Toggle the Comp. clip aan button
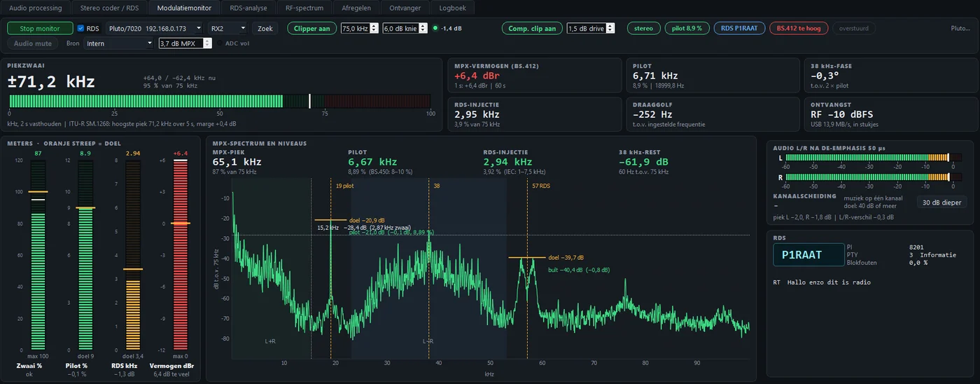 tap(532, 29)
